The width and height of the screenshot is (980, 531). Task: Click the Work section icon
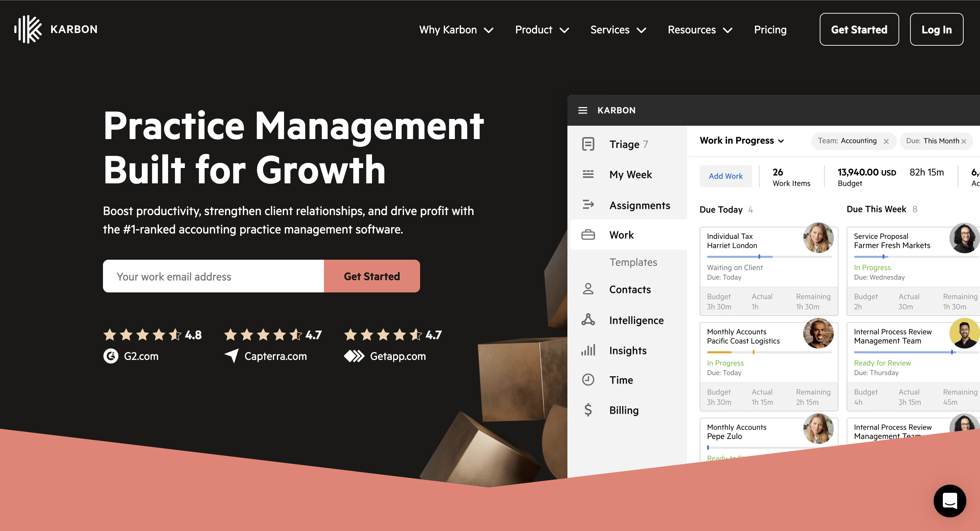(588, 234)
